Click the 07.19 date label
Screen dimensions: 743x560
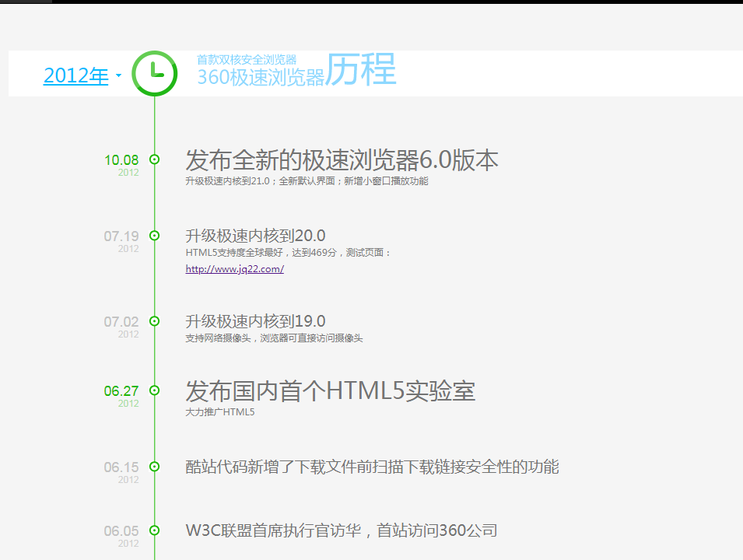[x=121, y=236]
